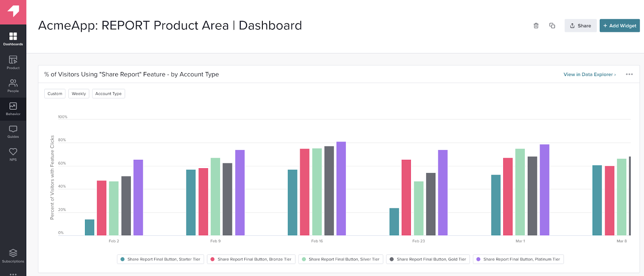Click the Add Widget button
Viewport: 644px width, 276px height.
[619, 26]
